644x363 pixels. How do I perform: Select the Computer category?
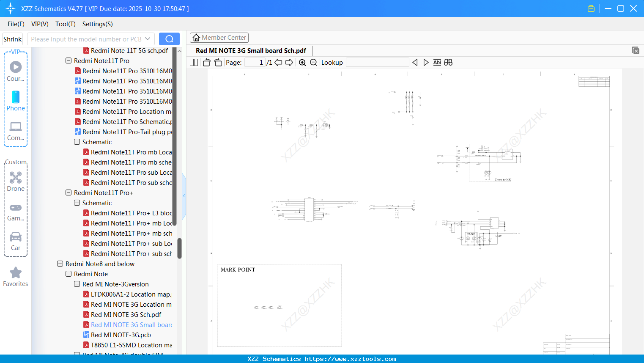(16, 131)
